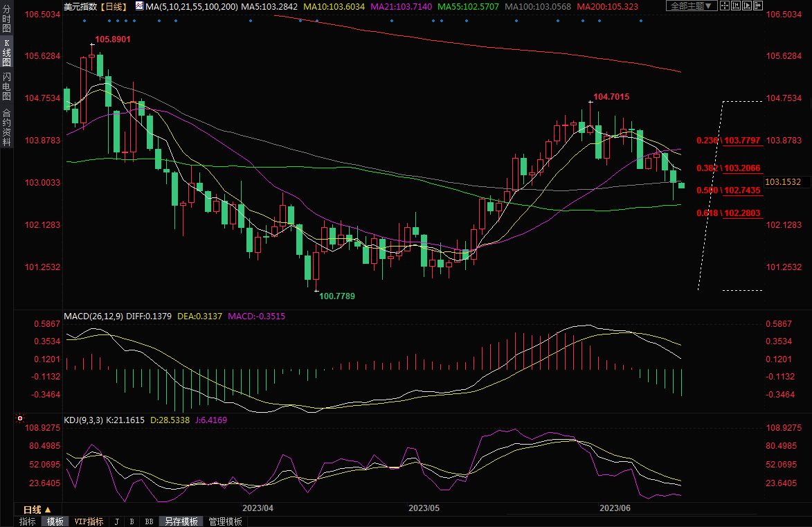Select the 模板 bottom tab
Viewport: 812px width, 527px height.
pos(55,521)
